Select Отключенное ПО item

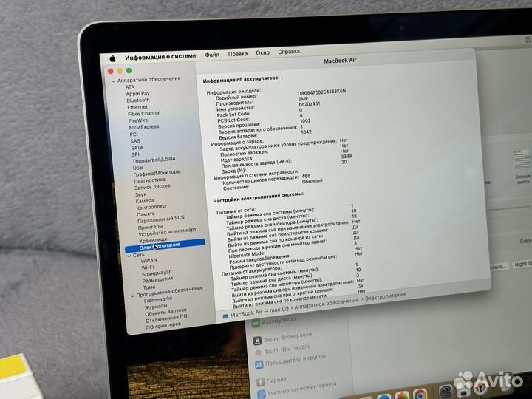point(166,318)
